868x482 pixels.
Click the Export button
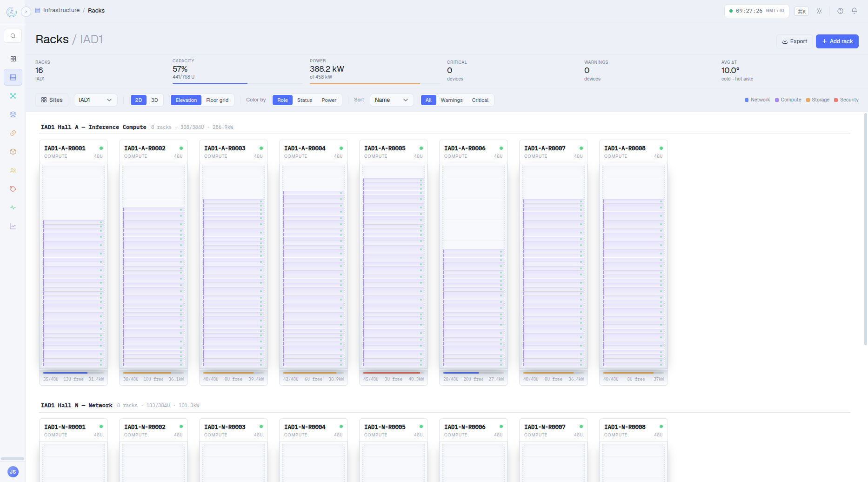pos(795,41)
